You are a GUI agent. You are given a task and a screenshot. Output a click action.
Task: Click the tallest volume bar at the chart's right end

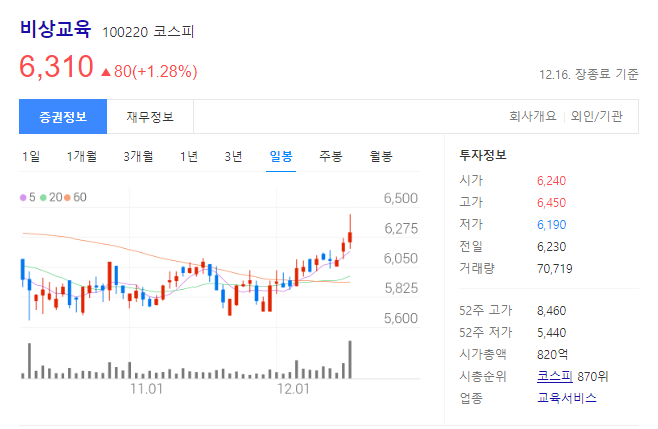point(350,360)
